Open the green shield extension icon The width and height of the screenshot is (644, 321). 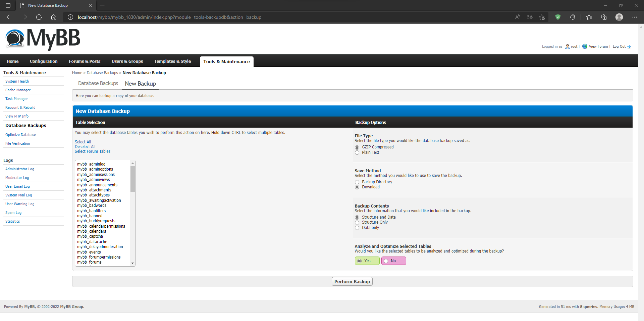[x=558, y=17]
